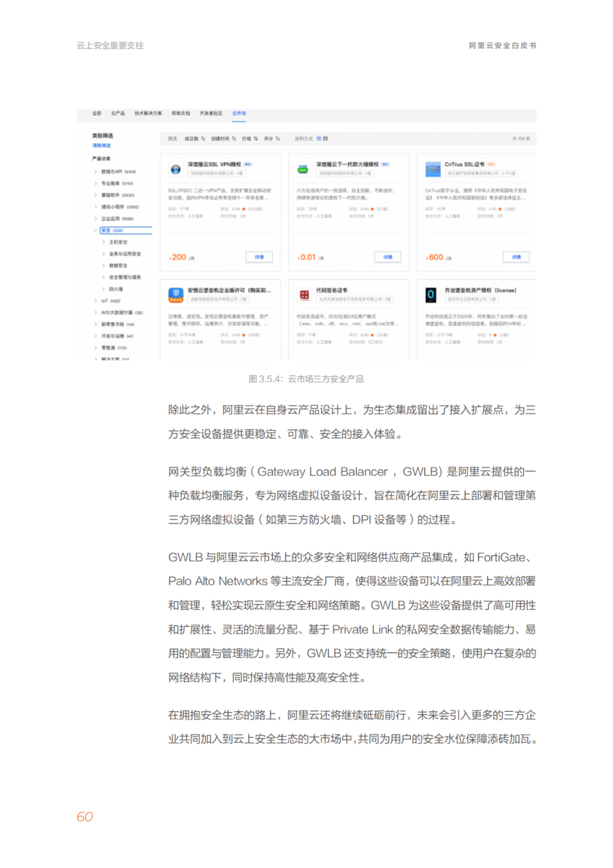Select the 帮助文档 tab
This screenshot has width=613, height=868.
[181, 113]
